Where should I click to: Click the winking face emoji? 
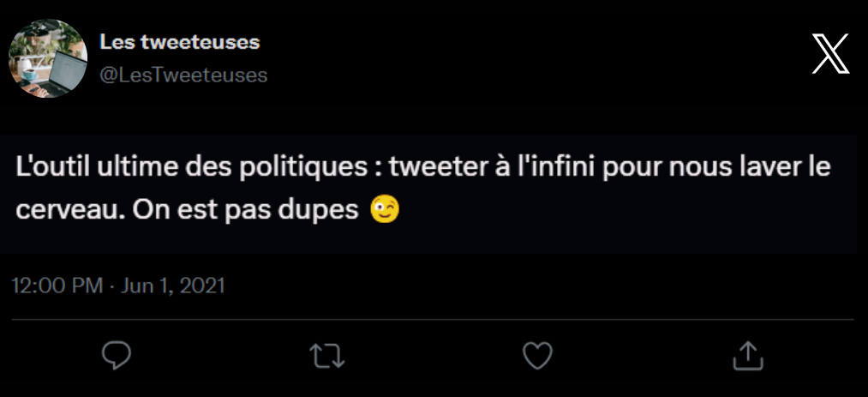pyautogui.click(x=385, y=210)
